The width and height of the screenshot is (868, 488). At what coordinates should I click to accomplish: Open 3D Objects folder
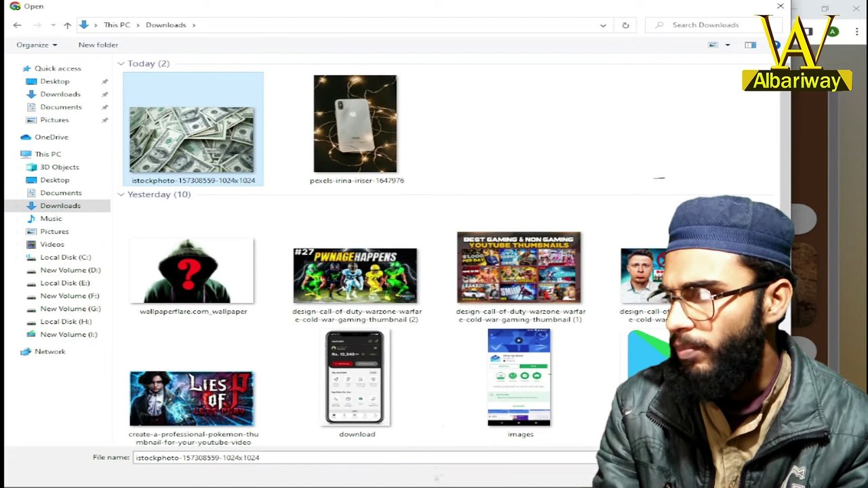59,167
